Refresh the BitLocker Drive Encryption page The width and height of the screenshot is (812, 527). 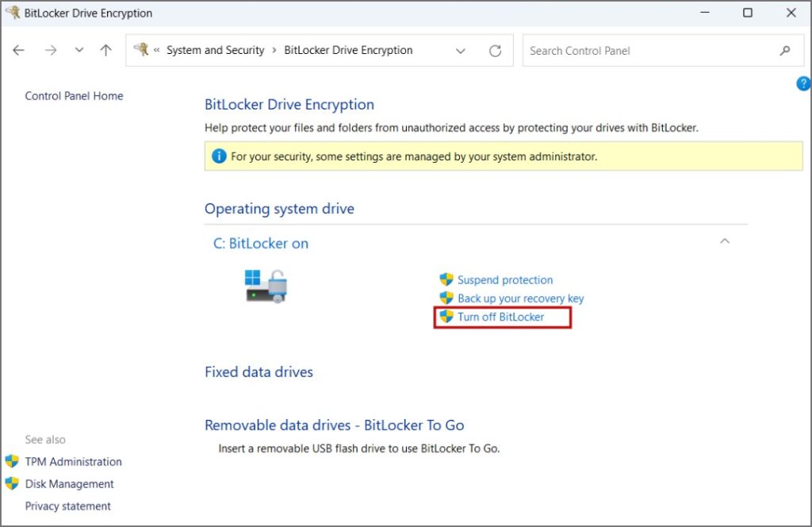click(x=495, y=51)
